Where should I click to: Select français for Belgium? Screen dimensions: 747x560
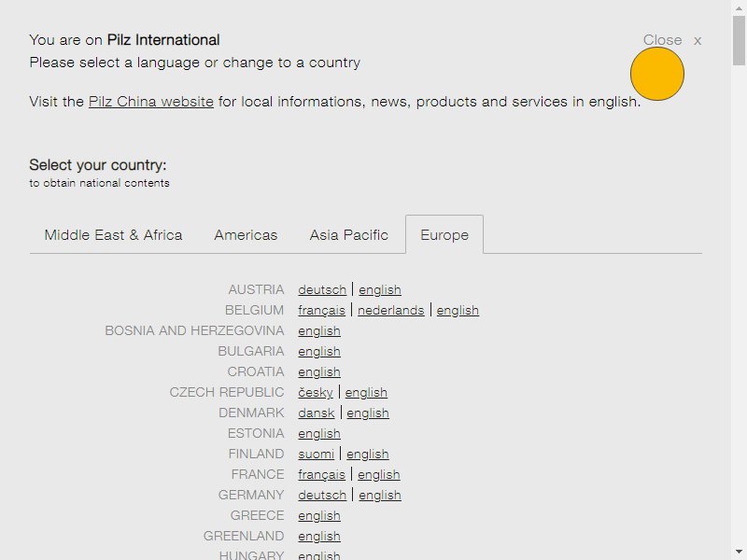pos(321,310)
